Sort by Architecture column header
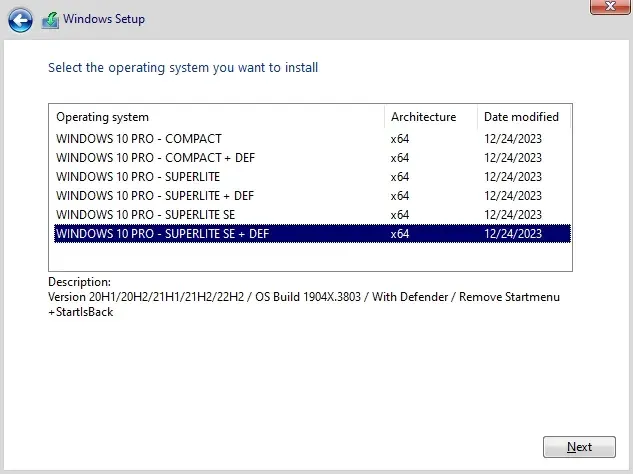Screen dimensions: 633x474 (x=431, y=117)
